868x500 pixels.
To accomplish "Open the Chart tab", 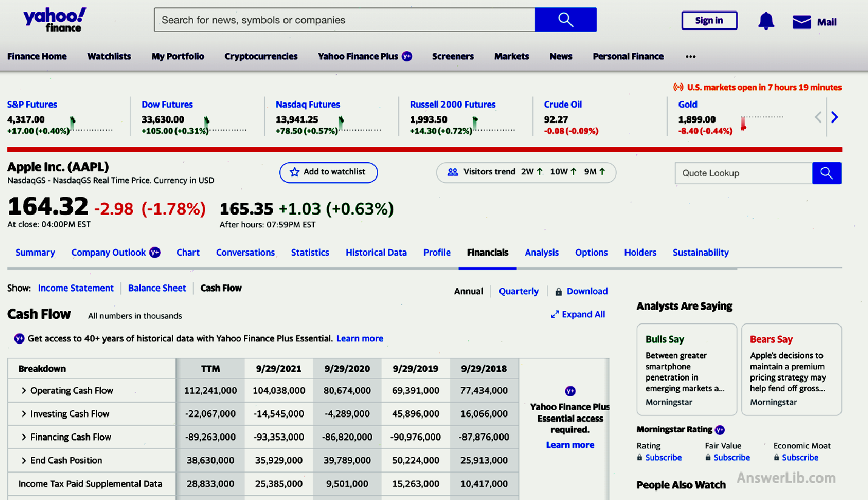I will 188,253.
